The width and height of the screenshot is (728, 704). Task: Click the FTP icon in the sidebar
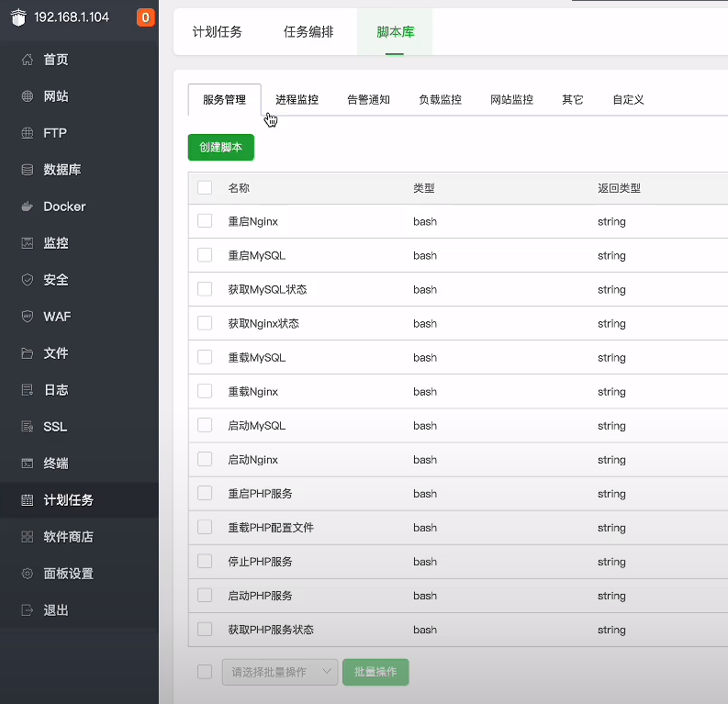28,133
